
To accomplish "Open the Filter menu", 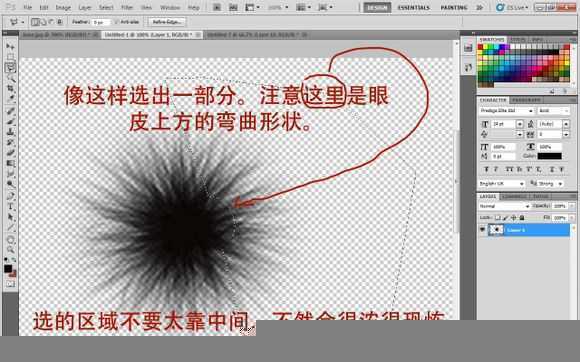I will coord(127,7).
